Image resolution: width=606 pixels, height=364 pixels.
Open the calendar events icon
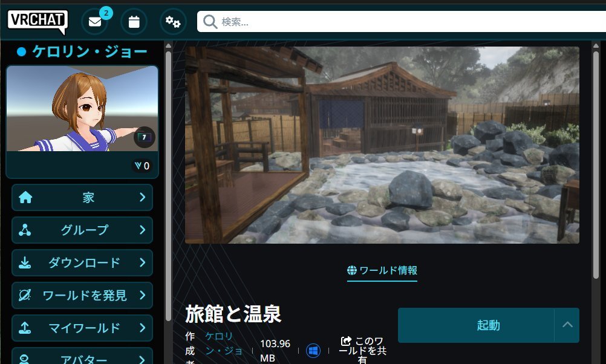[134, 22]
